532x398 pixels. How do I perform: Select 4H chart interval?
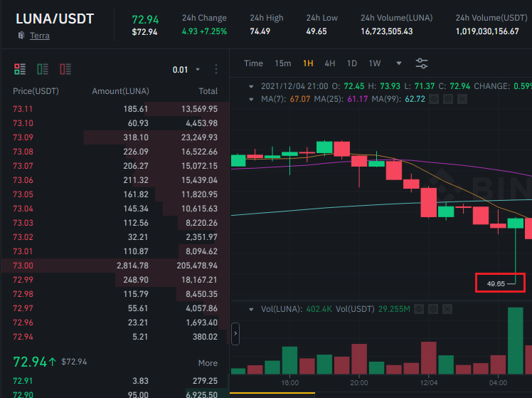330,63
